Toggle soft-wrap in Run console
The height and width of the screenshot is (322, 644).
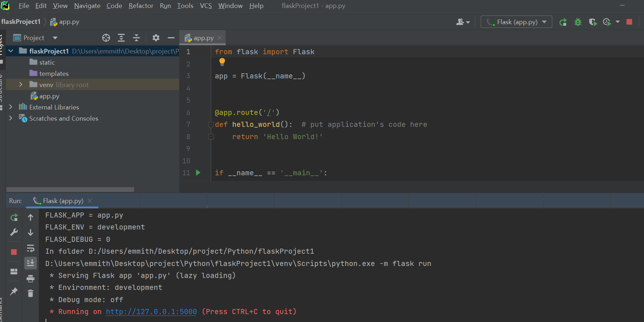tap(31, 248)
